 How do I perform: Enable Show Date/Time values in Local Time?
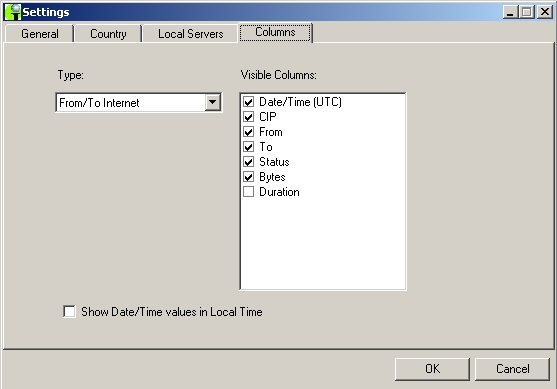69,312
